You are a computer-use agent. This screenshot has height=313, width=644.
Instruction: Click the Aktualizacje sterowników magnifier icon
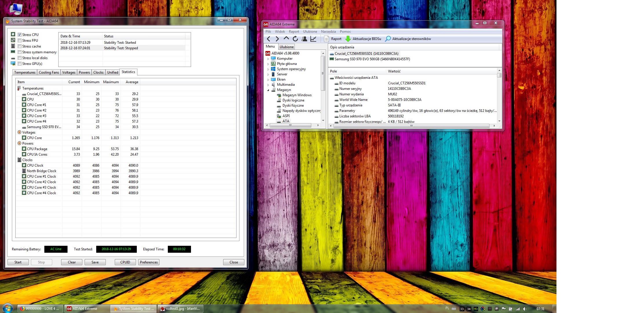click(388, 39)
